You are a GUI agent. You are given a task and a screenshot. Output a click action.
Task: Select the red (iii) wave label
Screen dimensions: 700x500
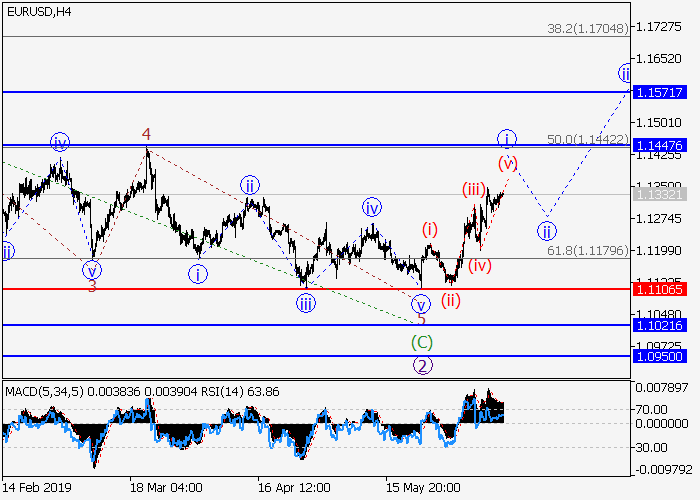(x=473, y=189)
